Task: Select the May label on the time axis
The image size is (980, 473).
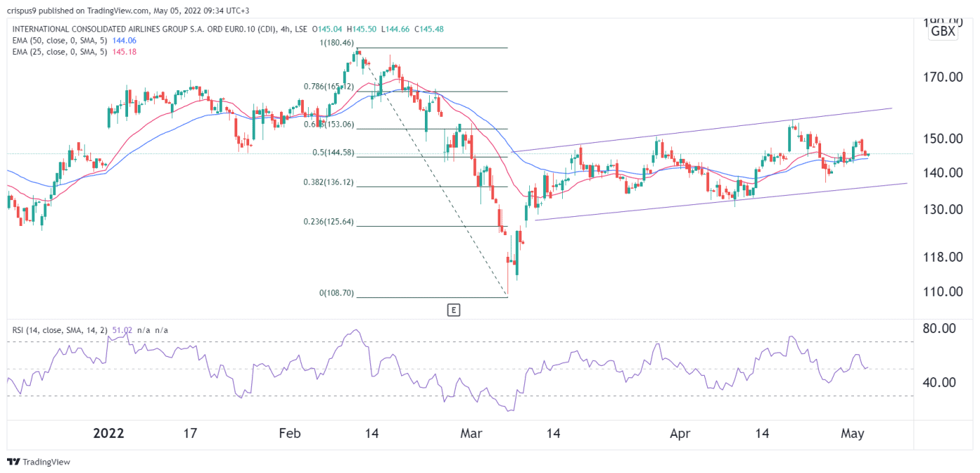Action: point(853,433)
